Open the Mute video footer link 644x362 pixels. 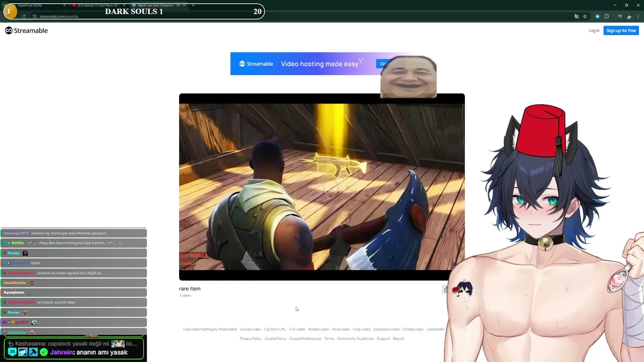341,329
